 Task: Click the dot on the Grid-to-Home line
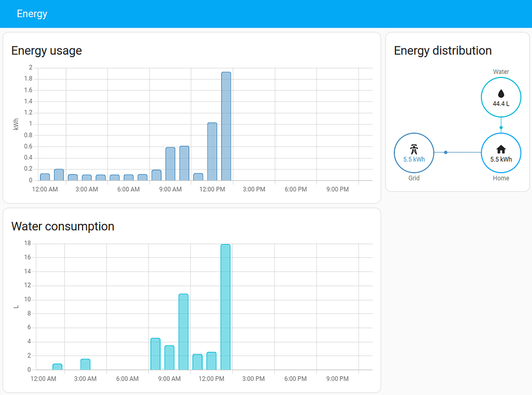(x=445, y=152)
